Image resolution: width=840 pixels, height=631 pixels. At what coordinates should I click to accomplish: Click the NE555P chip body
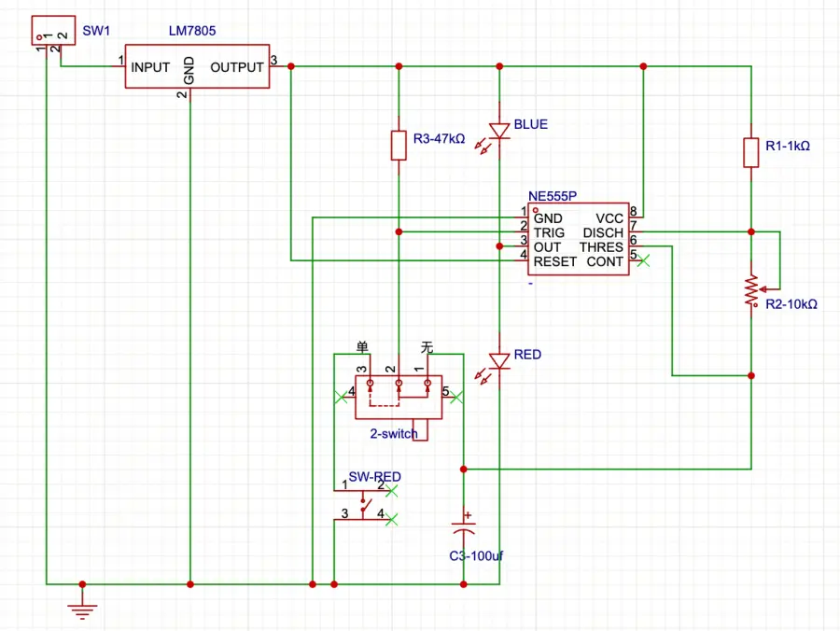coord(579,240)
